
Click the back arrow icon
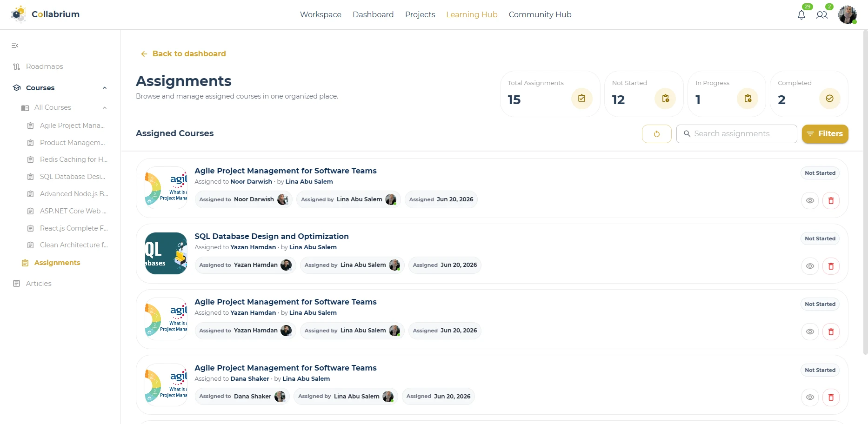click(144, 54)
